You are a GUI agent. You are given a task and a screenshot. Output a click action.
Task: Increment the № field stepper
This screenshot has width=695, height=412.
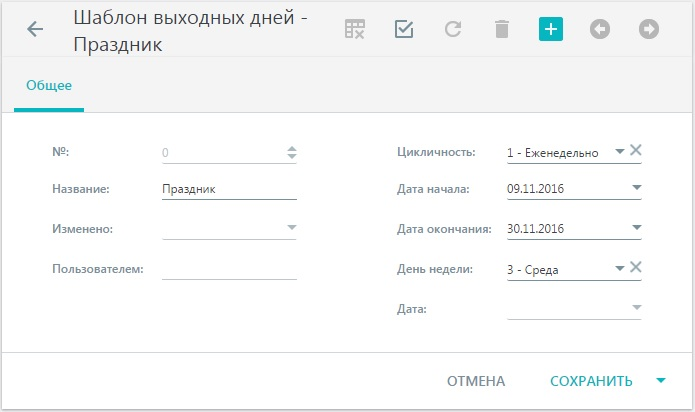click(291, 149)
